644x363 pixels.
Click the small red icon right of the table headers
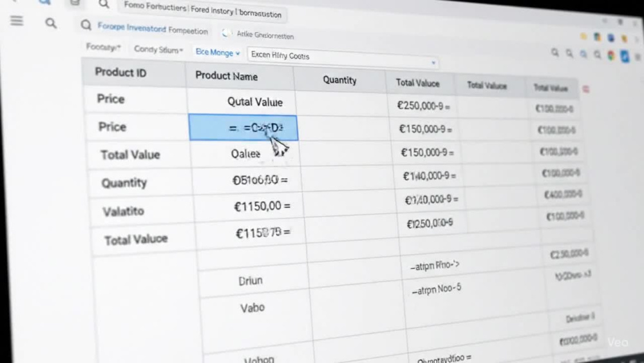pyautogui.click(x=586, y=89)
